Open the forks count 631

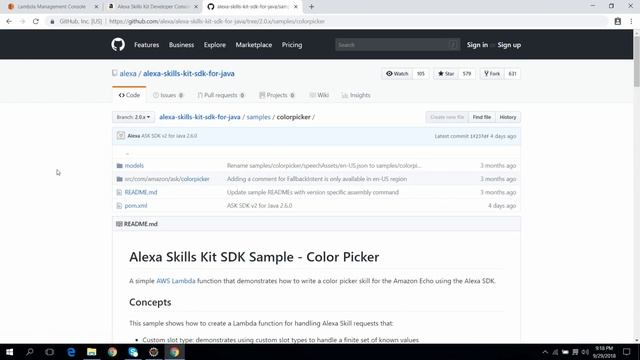pos(512,73)
